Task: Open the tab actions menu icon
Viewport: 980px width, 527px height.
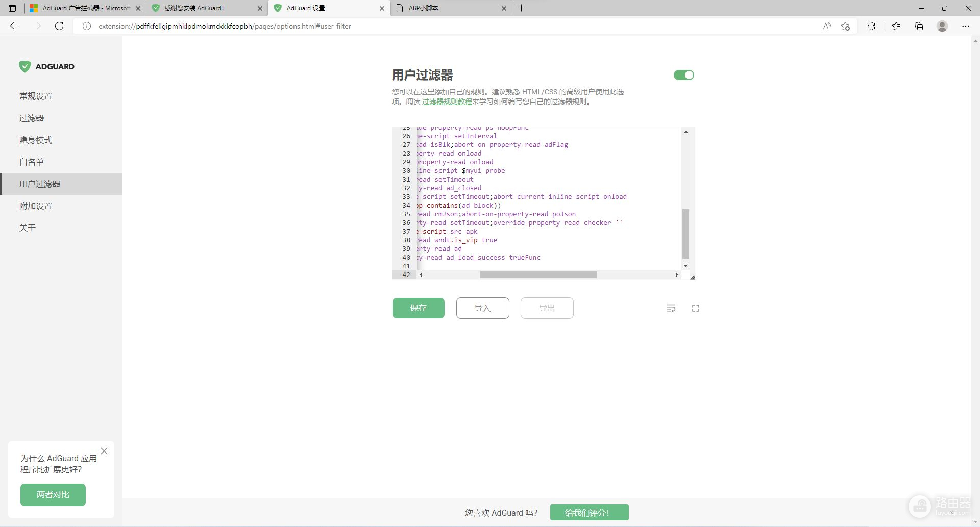Action: click(x=12, y=8)
